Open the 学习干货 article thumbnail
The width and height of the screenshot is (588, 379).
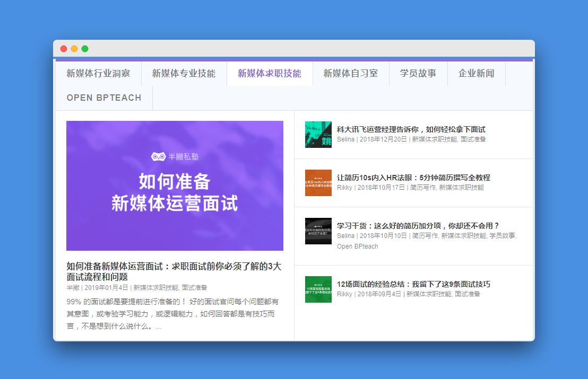click(x=317, y=231)
